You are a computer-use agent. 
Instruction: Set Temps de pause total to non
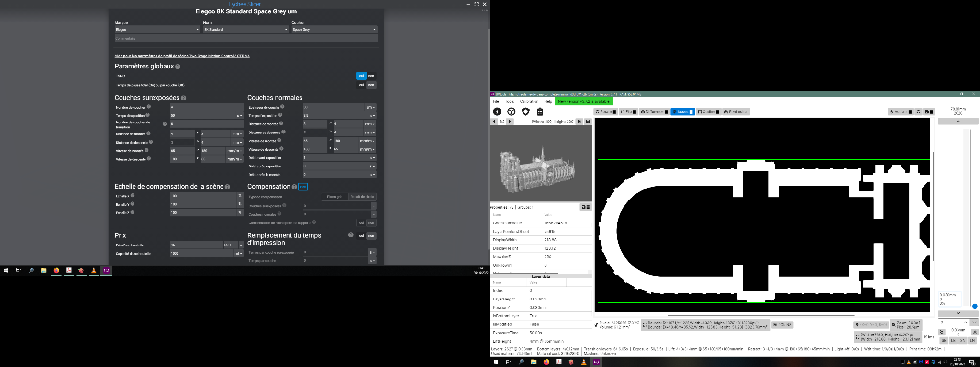point(371,85)
